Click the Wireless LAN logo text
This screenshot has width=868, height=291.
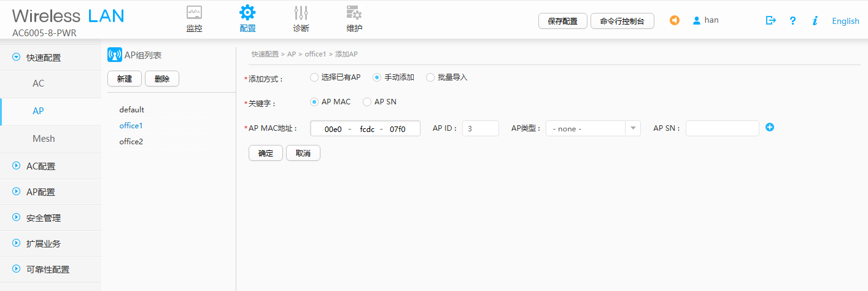[68, 15]
